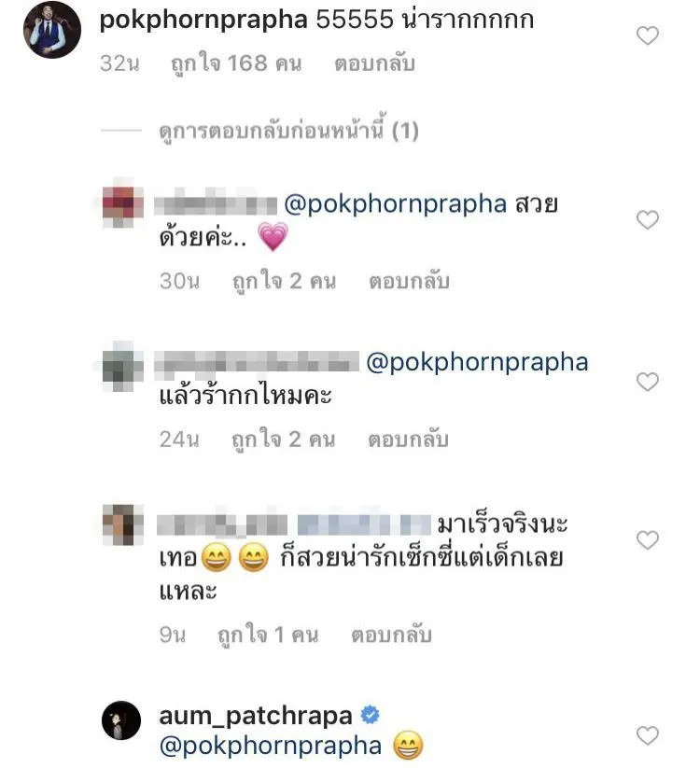The height and width of the screenshot is (768, 700).
Task: Like the มาเร็วจริงนะเทอ comment via heart
Action: pos(647,539)
